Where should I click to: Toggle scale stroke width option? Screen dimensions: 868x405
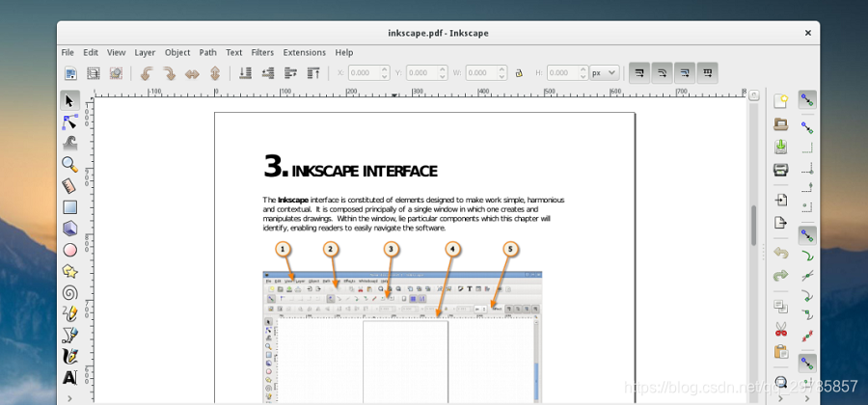click(x=639, y=73)
